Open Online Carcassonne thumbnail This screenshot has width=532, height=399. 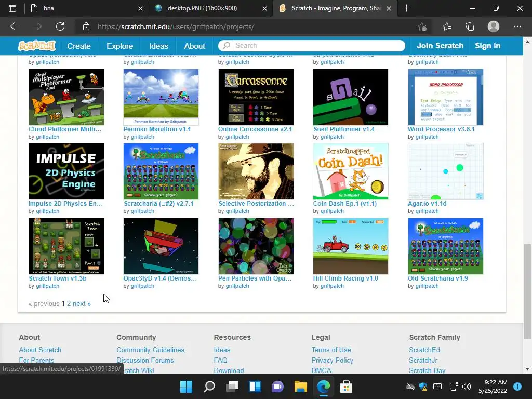256,97
